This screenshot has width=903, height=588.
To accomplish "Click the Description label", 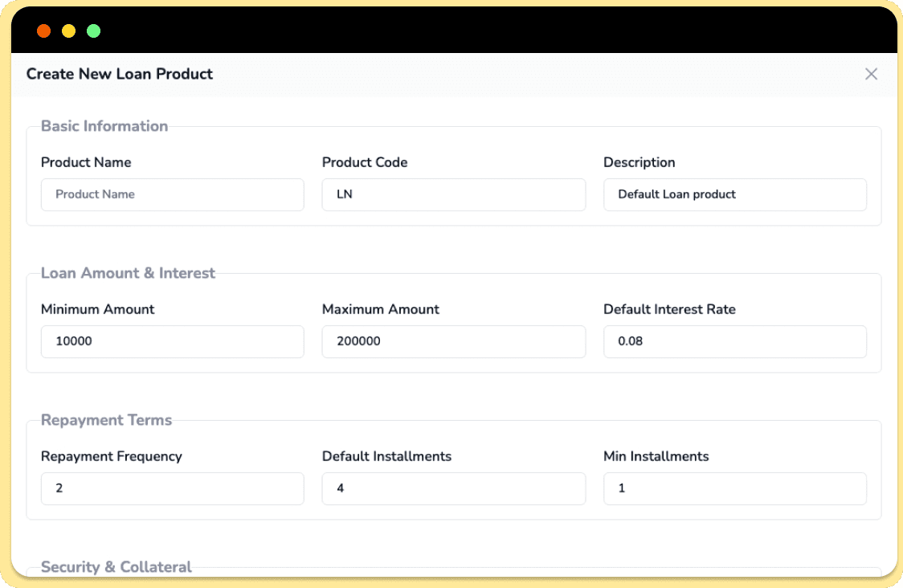I will pos(639,162).
